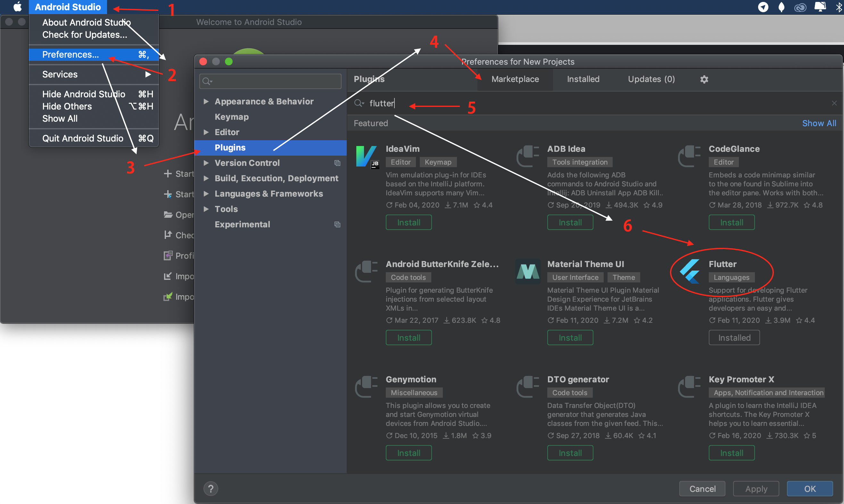The image size is (844, 504).
Task: Click Open folder icon in Welcome window
Action: pyautogui.click(x=168, y=215)
